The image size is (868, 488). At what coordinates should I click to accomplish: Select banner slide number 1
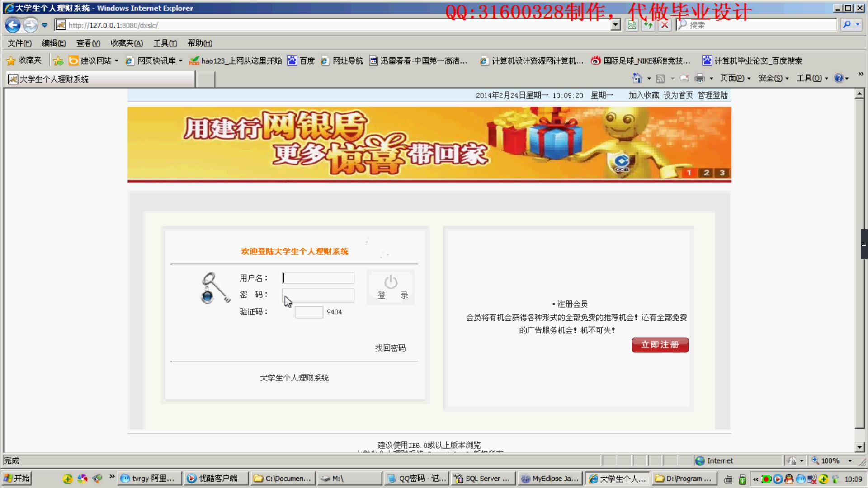(x=689, y=173)
